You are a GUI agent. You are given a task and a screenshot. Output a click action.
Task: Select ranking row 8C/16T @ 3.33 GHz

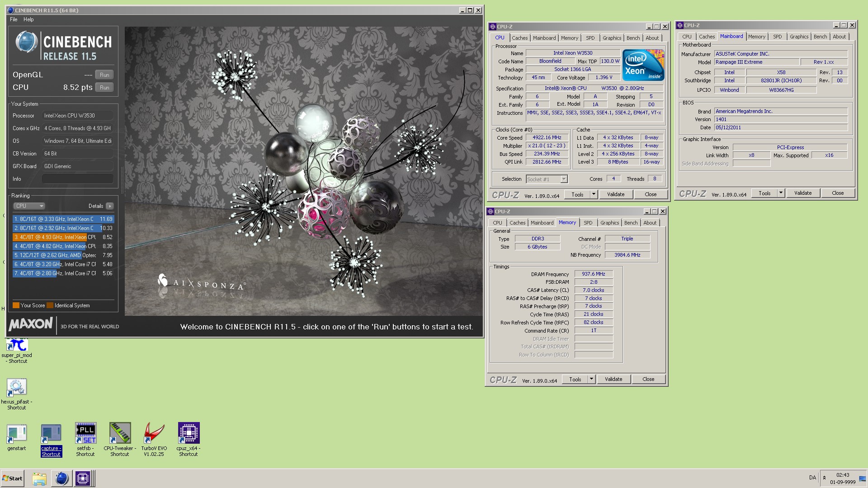63,219
